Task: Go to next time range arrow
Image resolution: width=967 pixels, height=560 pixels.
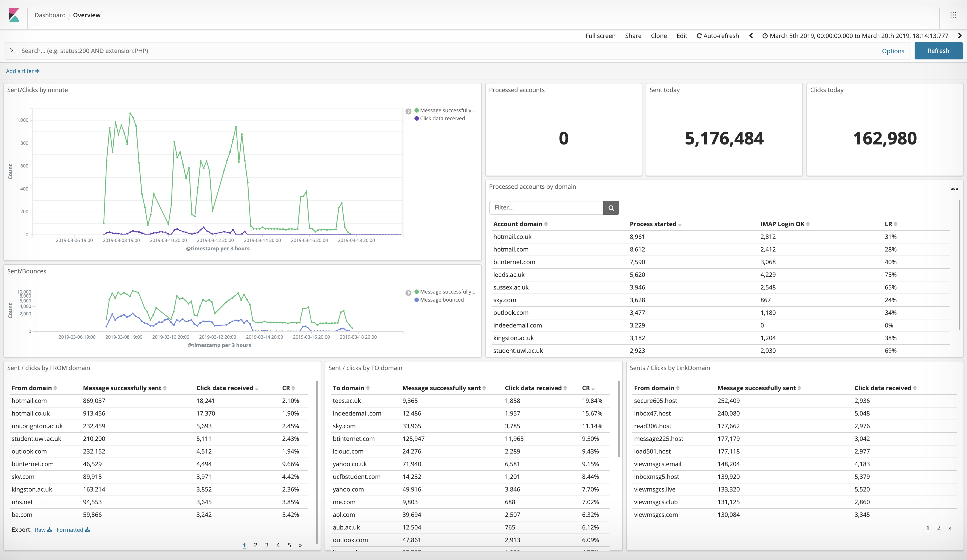Action: [959, 36]
